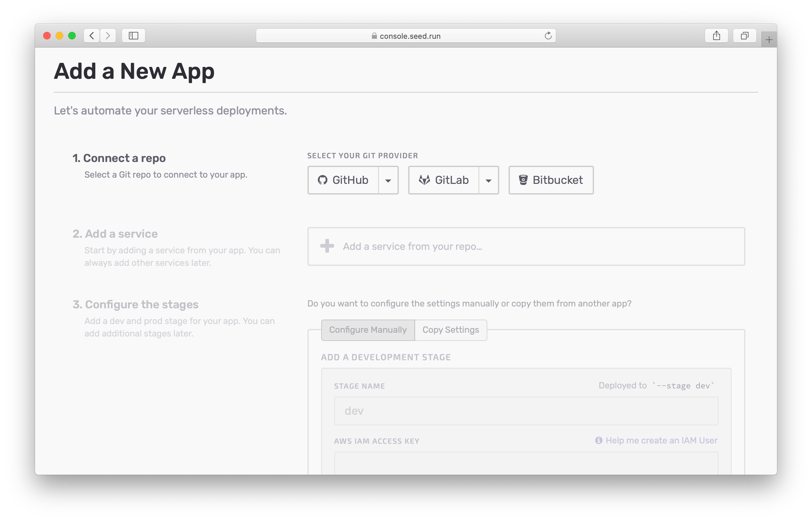Viewport: 812px width, 521px height.
Task: Expand the GitLab provider dropdown
Action: 488,180
